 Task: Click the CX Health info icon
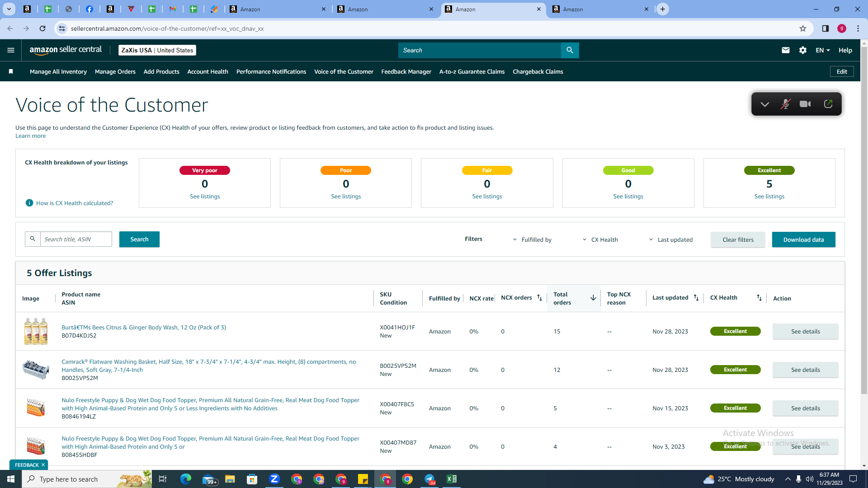pyautogui.click(x=29, y=203)
